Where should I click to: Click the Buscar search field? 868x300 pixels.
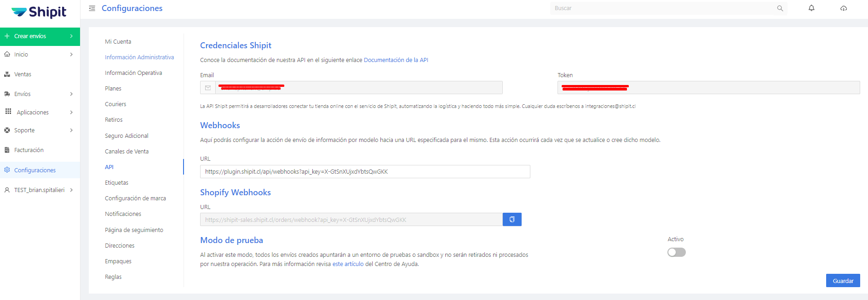pyautogui.click(x=669, y=8)
